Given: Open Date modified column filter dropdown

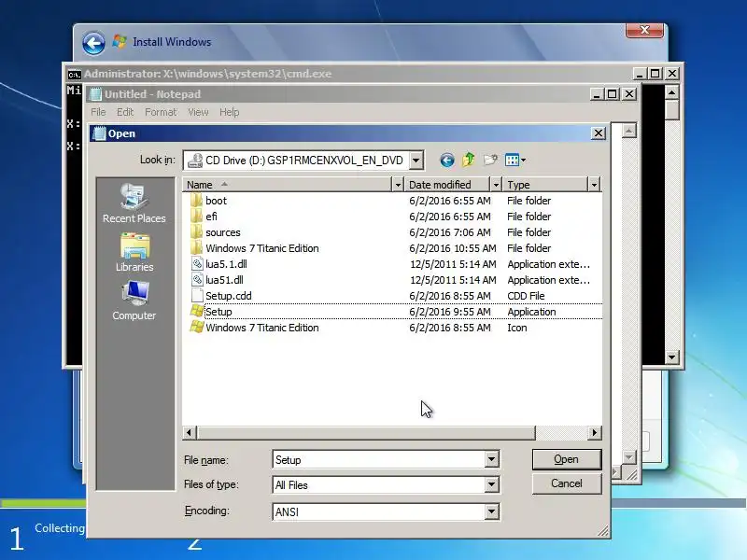Looking at the screenshot, I should 496,184.
